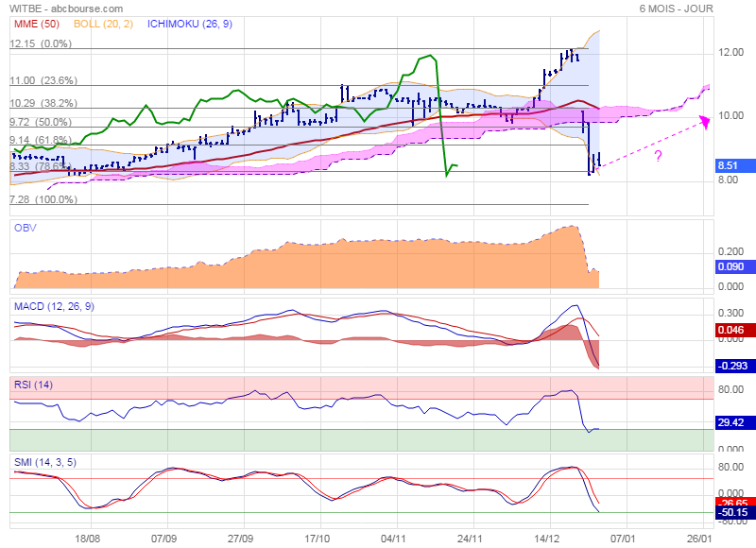Click the 07/01 date axis label

(623, 539)
